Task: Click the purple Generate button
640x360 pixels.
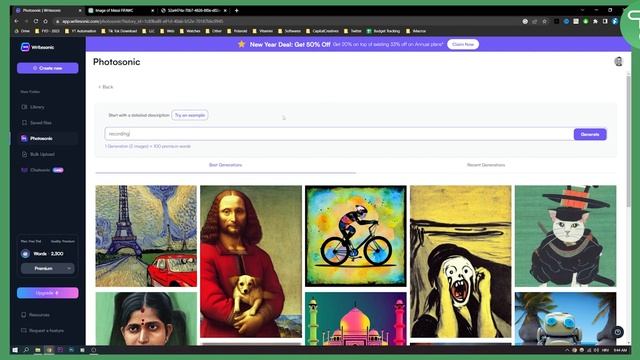Action: (x=590, y=134)
